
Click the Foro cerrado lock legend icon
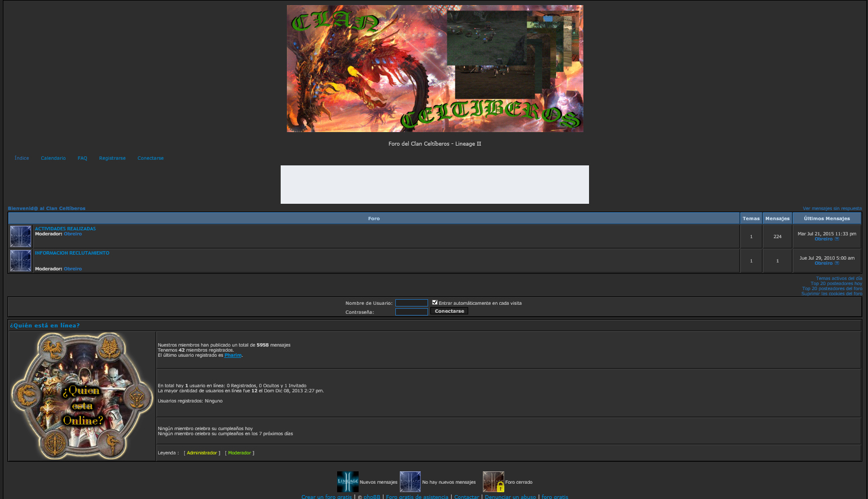click(493, 482)
